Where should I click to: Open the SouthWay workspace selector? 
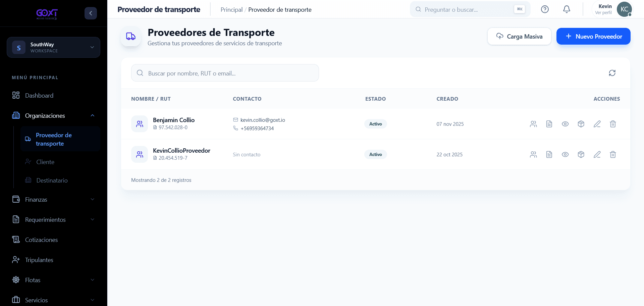pos(53,47)
